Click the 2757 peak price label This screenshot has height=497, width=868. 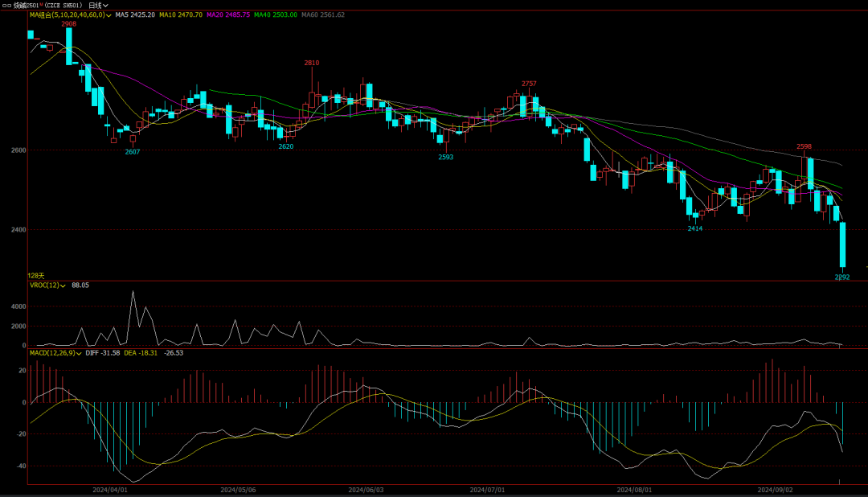(x=529, y=84)
